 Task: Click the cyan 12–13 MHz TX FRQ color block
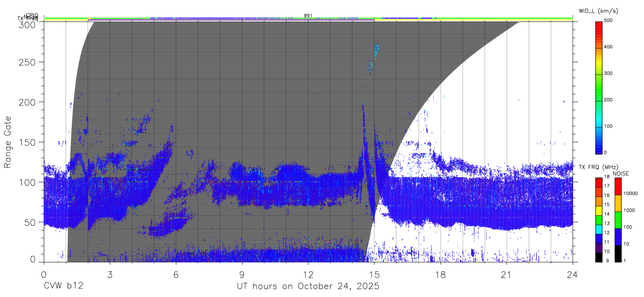598,229
